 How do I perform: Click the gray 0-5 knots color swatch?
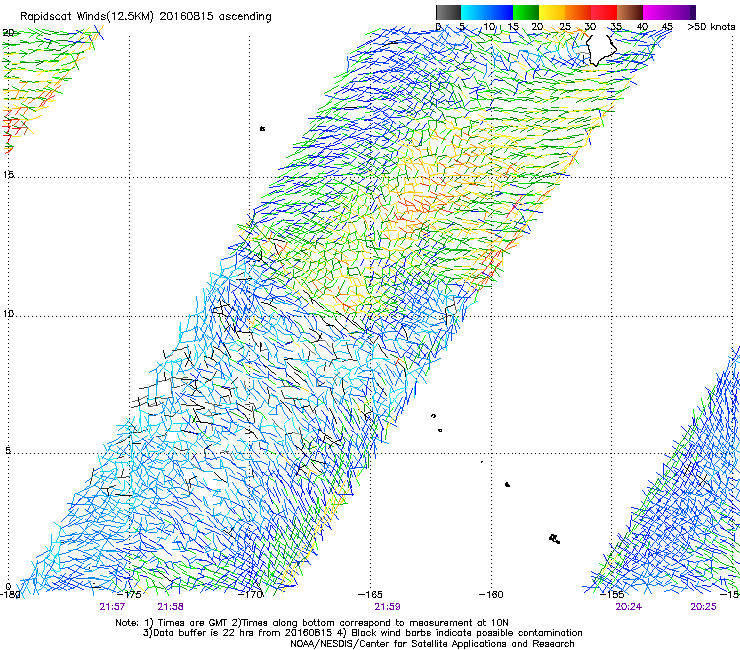448,12
